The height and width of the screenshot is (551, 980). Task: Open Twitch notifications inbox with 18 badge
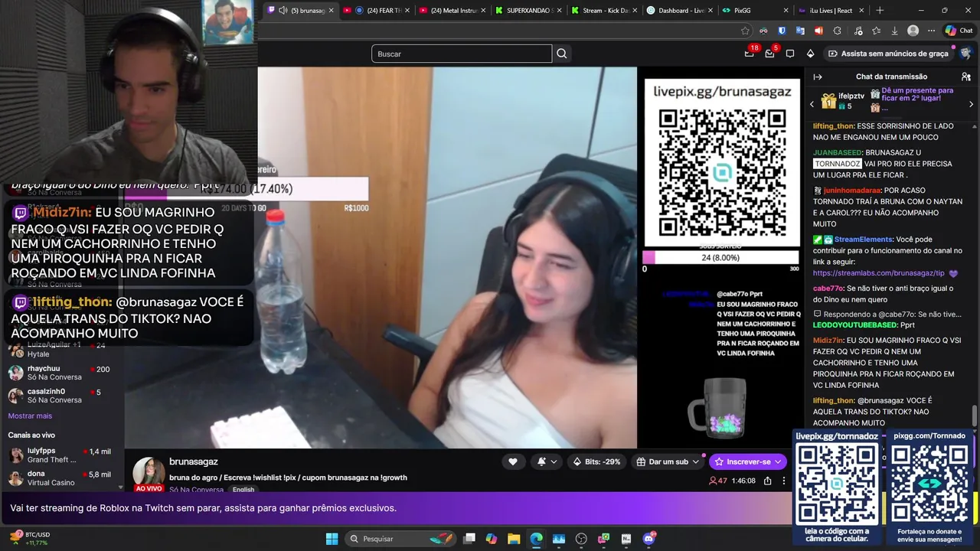(x=750, y=54)
